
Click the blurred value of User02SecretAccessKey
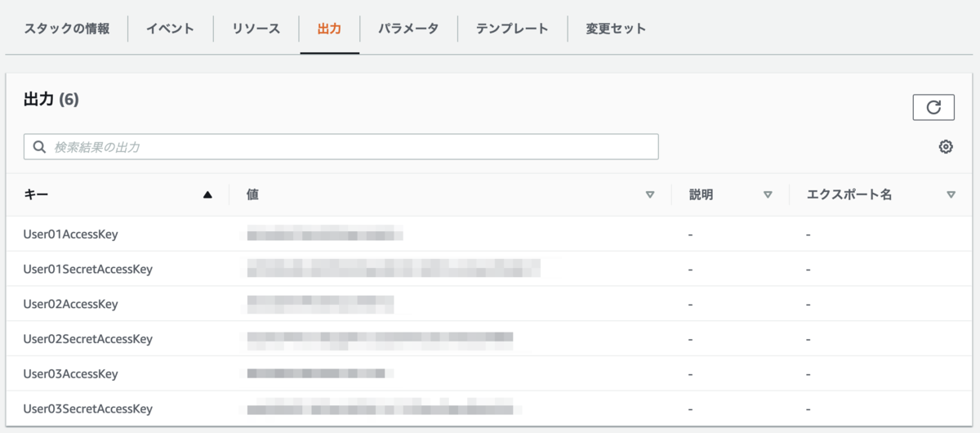381,339
